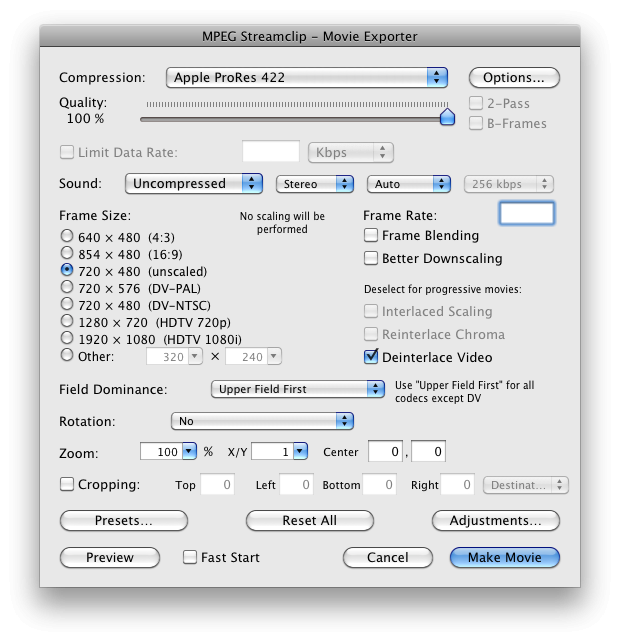Open the Field Dominance dropdown
The width and height of the screenshot is (620, 642).
pos(298,389)
